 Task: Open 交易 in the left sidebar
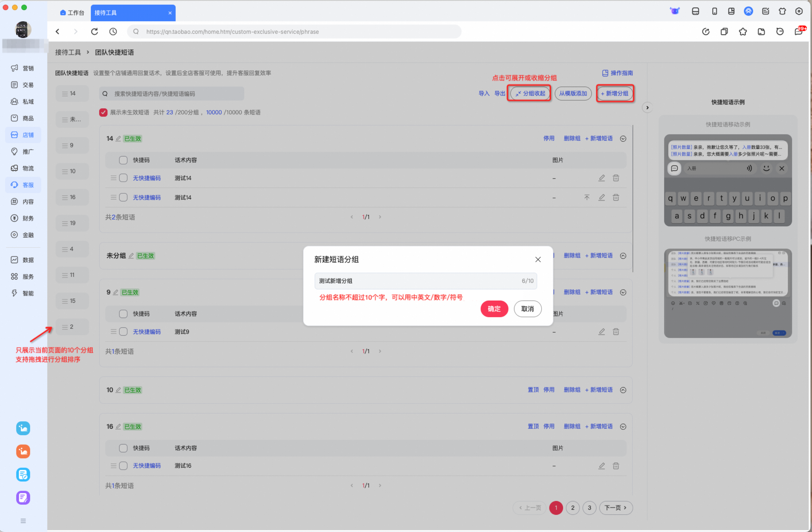[23, 85]
